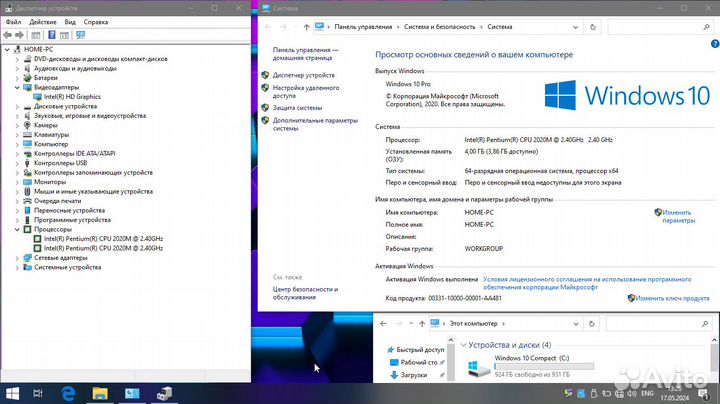Screen dimensions: 720x404
Task: Open Файл menu in Device Manager
Action: coord(13,22)
